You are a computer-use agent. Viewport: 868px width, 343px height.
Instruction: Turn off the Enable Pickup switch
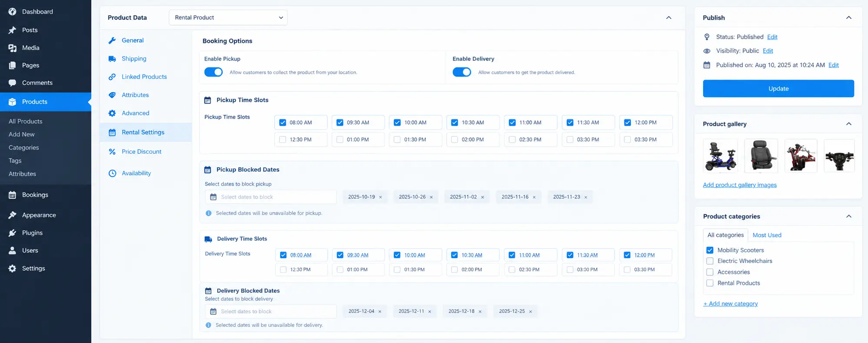[x=214, y=72]
